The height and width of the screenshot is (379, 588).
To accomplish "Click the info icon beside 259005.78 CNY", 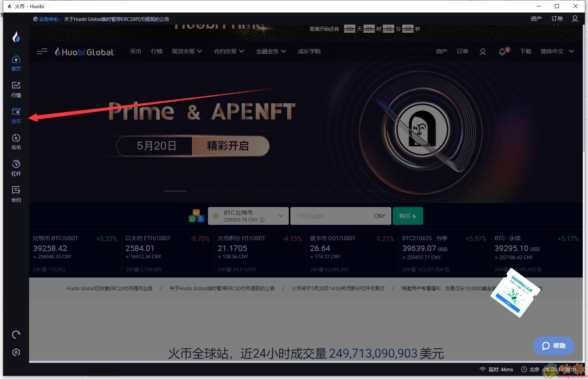I will [262, 220].
